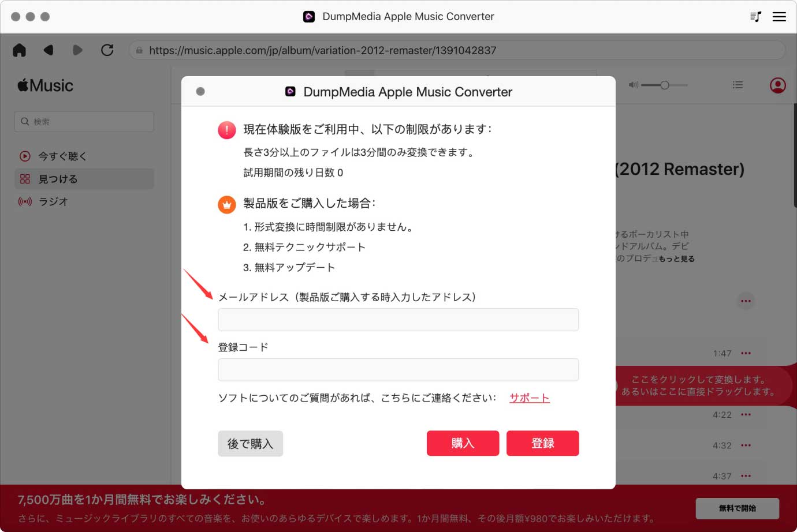Viewport: 797px width, 532px height.
Task: Select 見つける in the sidebar
Action: point(84,179)
